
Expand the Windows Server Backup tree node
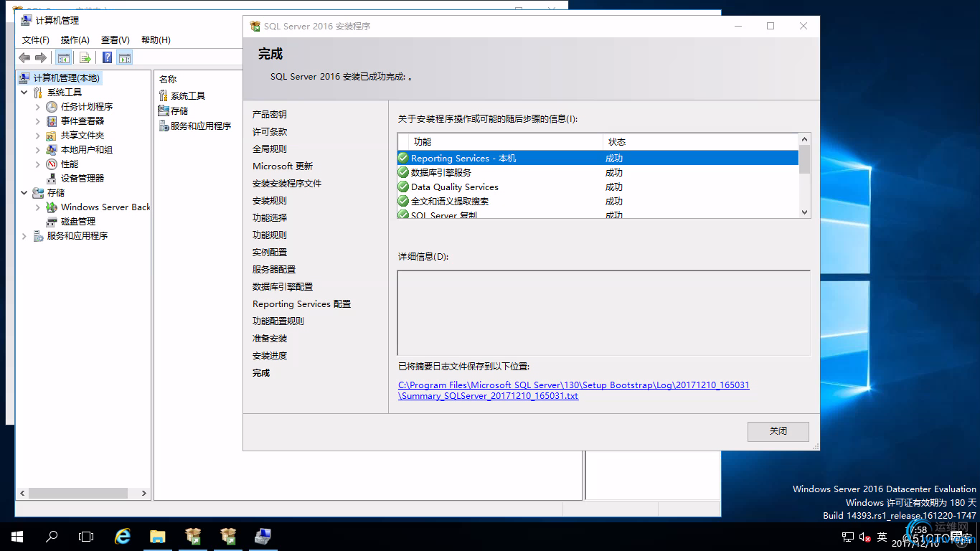[x=38, y=207]
